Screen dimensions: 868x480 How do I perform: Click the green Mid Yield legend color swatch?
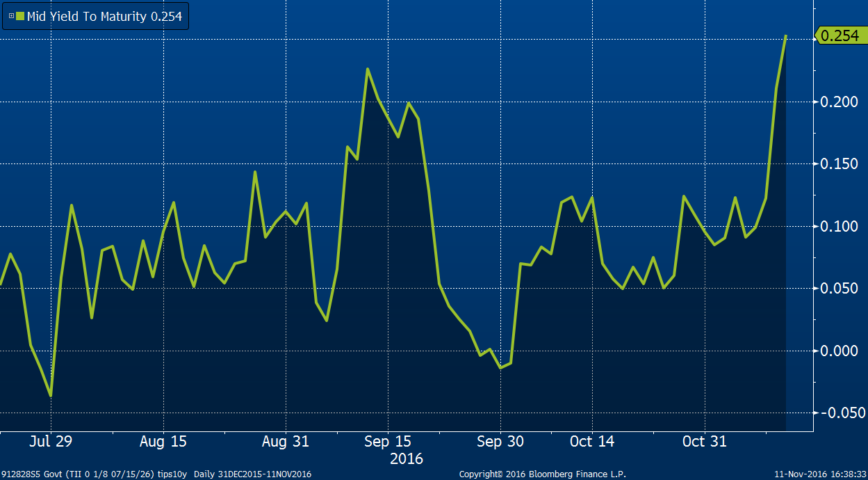pos(20,17)
